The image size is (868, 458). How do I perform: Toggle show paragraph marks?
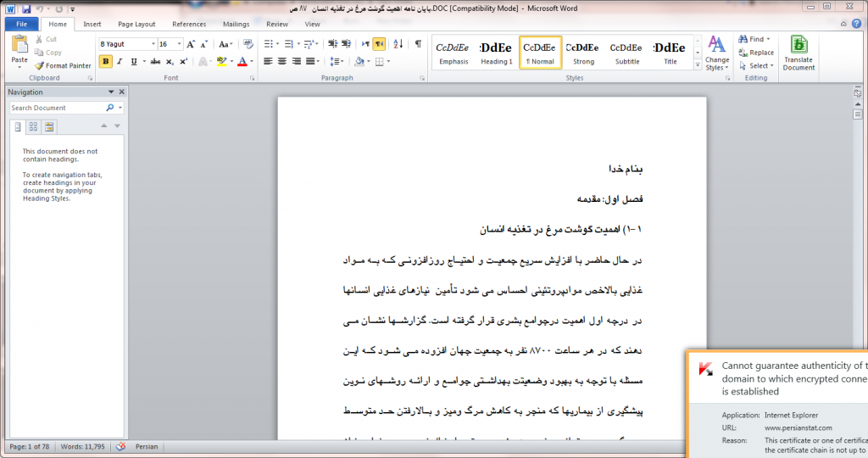point(418,44)
